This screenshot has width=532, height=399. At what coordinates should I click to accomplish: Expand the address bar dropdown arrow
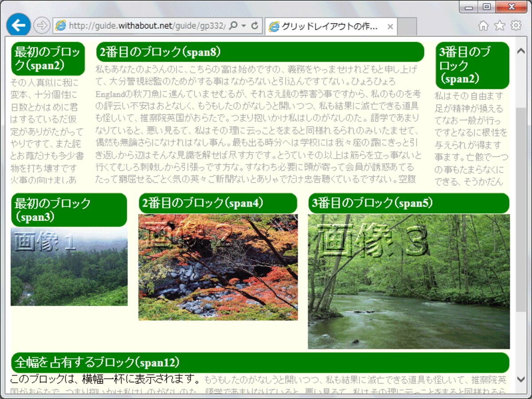pyautogui.click(x=244, y=26)
